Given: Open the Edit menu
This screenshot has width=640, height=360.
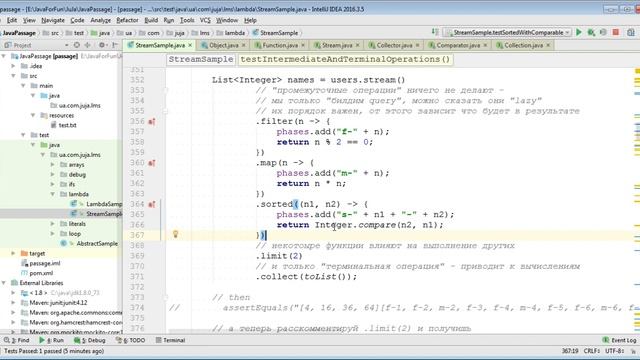Looking at the screenshot, I should (12, 20).
